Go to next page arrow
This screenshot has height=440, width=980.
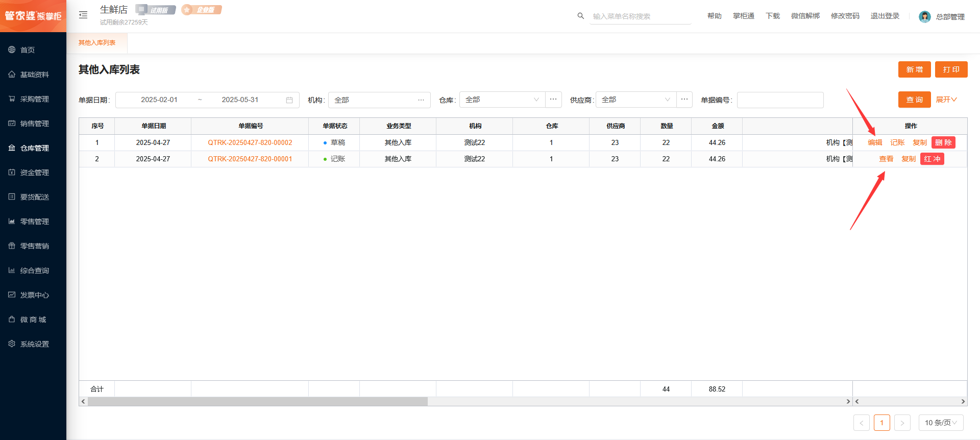pyautogui.click(x=902, y=423)
